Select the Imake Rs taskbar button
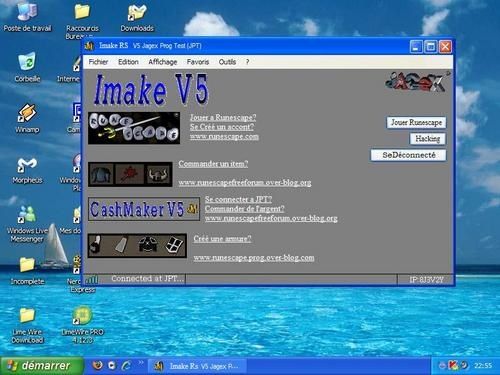500x375 pixels. (198, 366)
